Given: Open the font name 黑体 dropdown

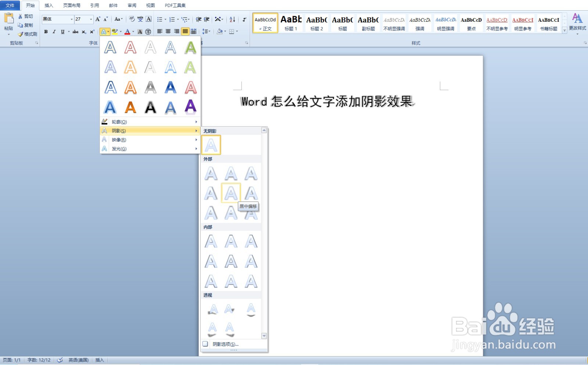Looking at the screenshot, I should [72, 19].
